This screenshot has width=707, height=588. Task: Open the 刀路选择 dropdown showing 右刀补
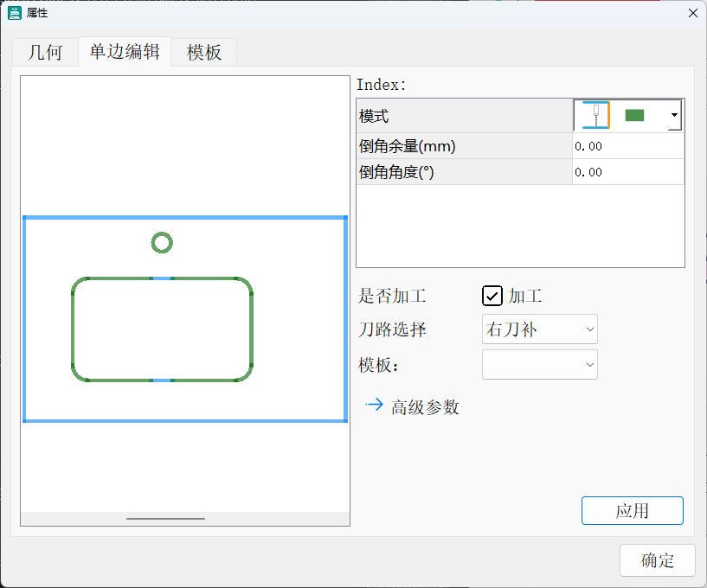pyautogui.click(x=539, y=329)
